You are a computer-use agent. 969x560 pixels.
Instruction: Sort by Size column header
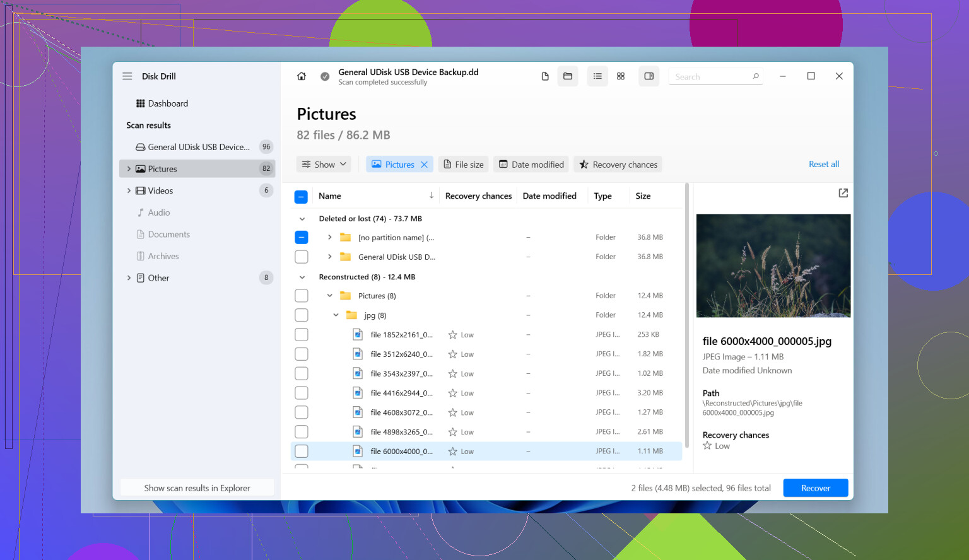coord(643,196)
